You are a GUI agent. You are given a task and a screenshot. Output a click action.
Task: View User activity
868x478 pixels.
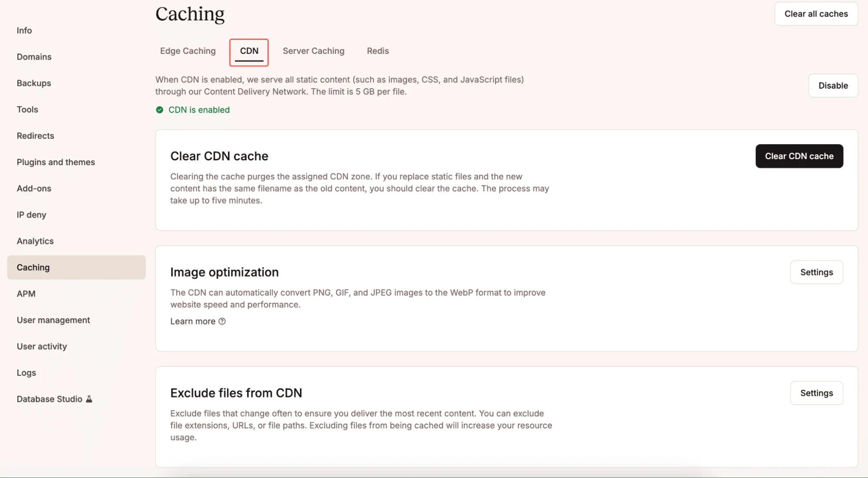pos(42,346)
